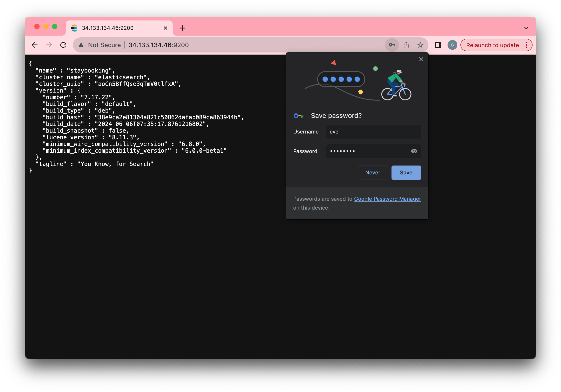Hide the password by toggling visibility
Screen dimensions: 561x392
[414, 151]
